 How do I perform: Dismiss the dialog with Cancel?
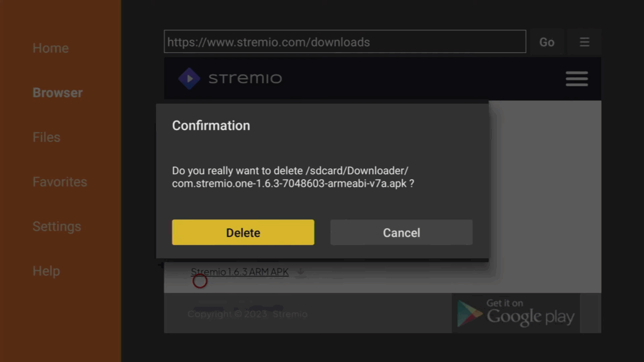[x=401, y=233]
